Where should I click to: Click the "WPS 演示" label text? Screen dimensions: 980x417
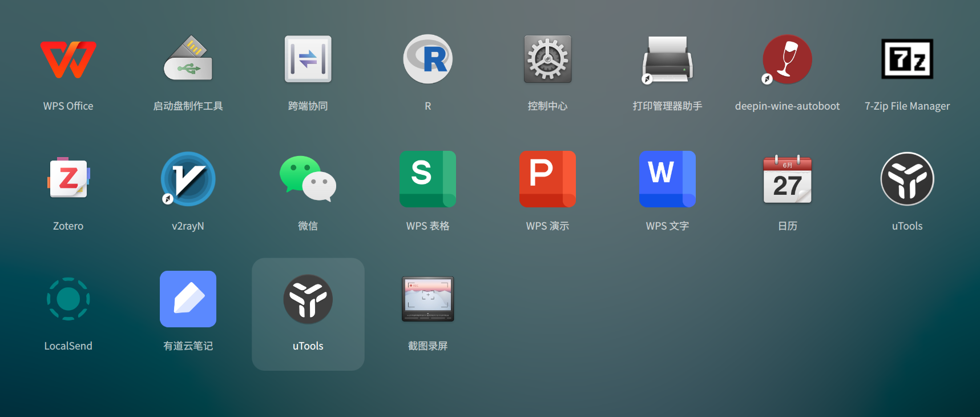tap(548, 226)
